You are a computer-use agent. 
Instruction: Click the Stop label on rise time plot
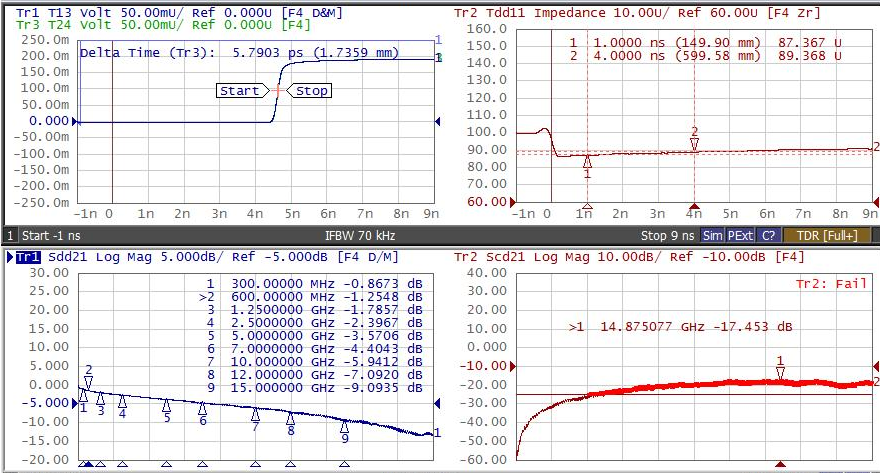tap(311, 91)
